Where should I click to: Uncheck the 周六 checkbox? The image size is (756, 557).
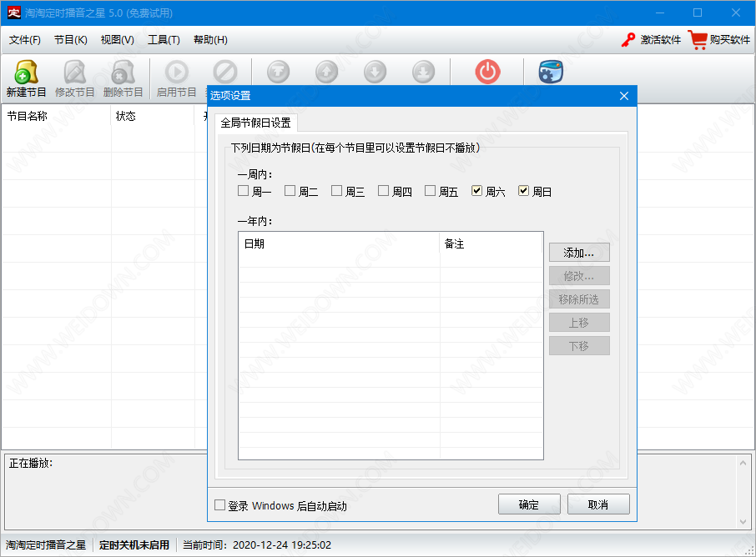tap(476, 191)
